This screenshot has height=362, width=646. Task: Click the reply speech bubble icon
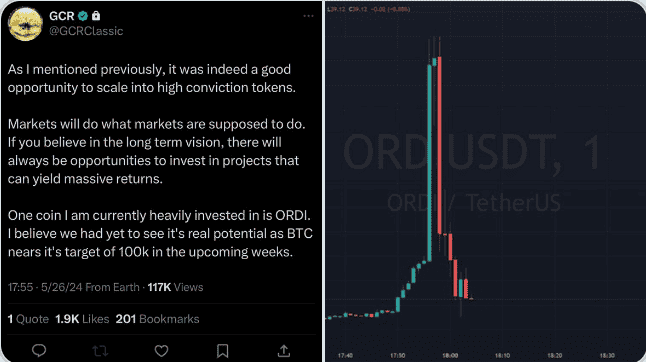tap(39, 350)
